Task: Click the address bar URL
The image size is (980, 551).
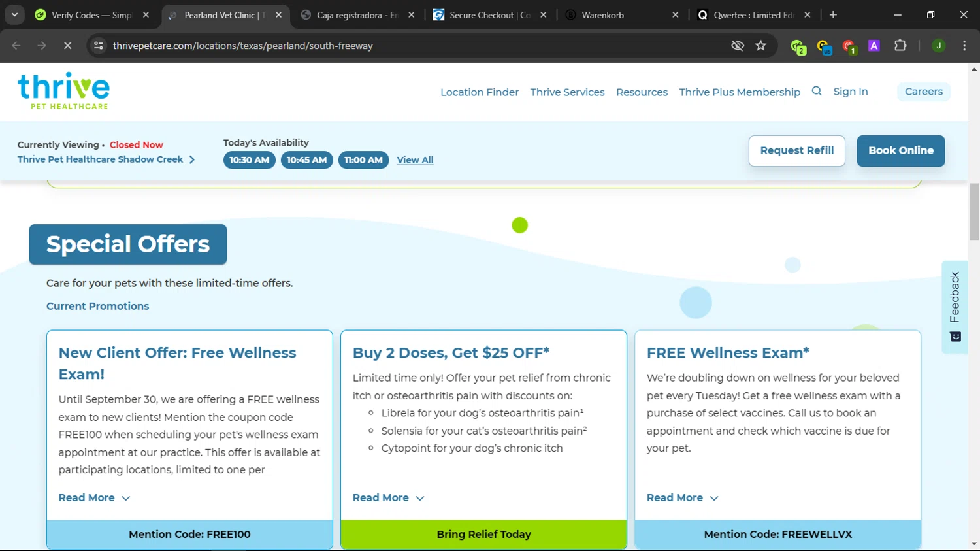Action: [x=243, y=46]
